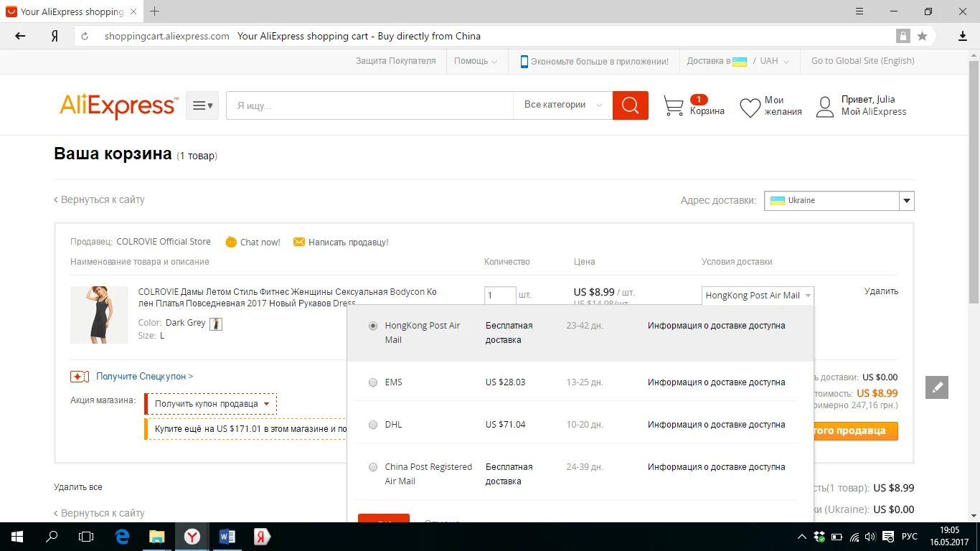
Task: Click the search field Я ищу
Action: pos(369,105)
